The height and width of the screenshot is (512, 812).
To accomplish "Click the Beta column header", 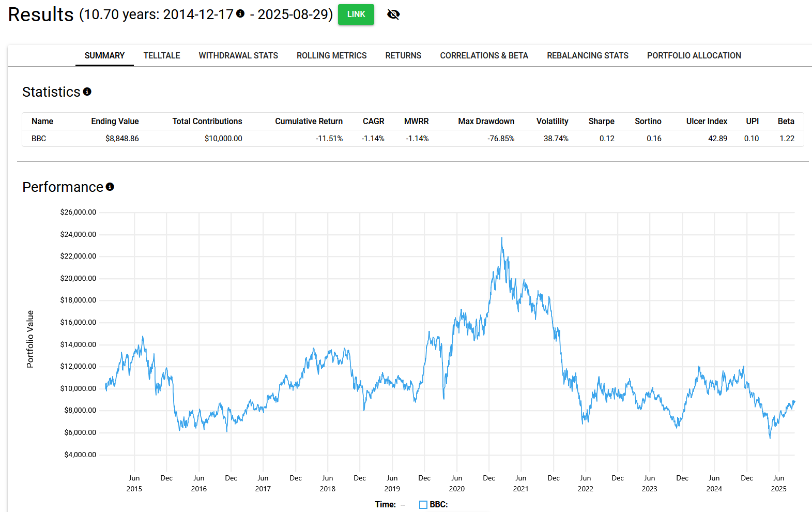I will click(x=786, y=121).
